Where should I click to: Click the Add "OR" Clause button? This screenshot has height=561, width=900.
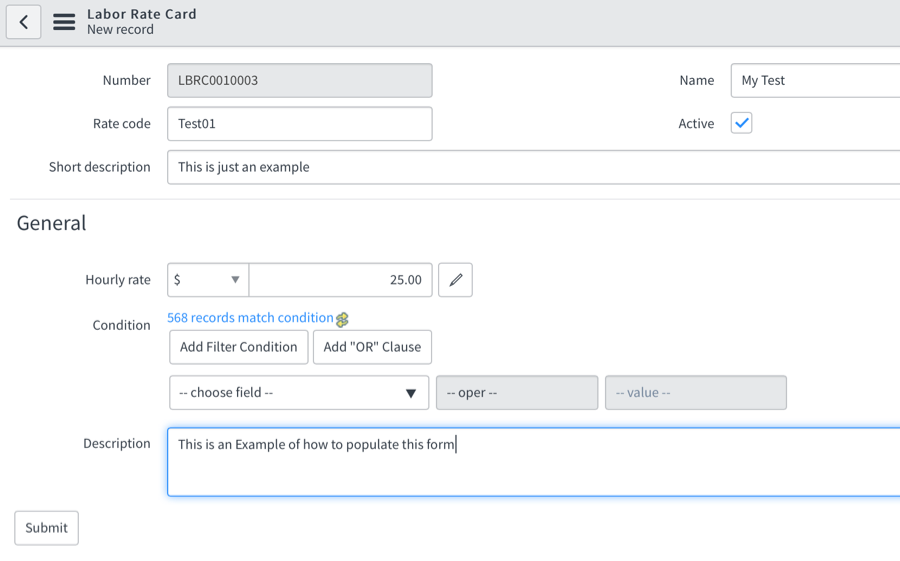pyautogui.click(x=372, y=347)
